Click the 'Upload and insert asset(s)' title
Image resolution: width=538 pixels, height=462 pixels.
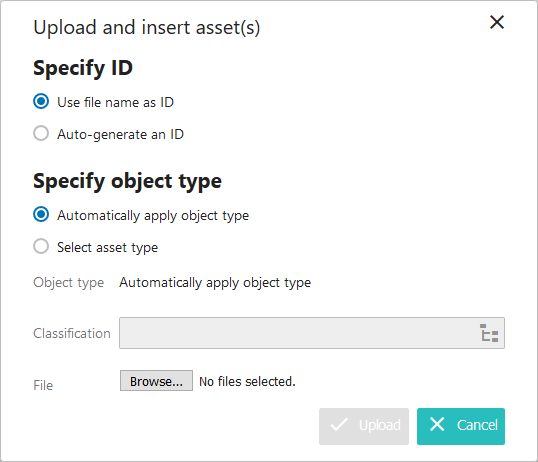(147, 28)
